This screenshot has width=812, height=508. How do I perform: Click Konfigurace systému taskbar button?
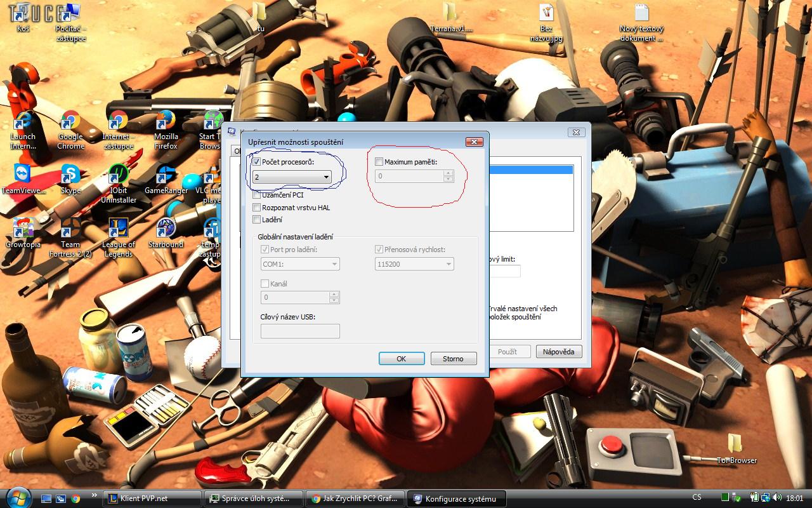(457, 498)
